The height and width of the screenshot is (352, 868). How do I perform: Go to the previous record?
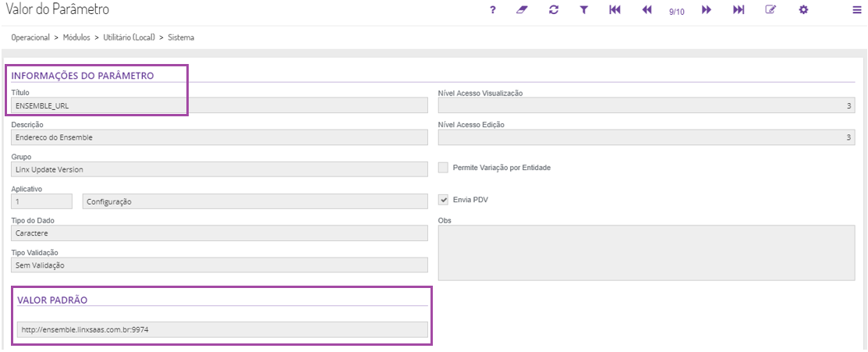[647, 10]
